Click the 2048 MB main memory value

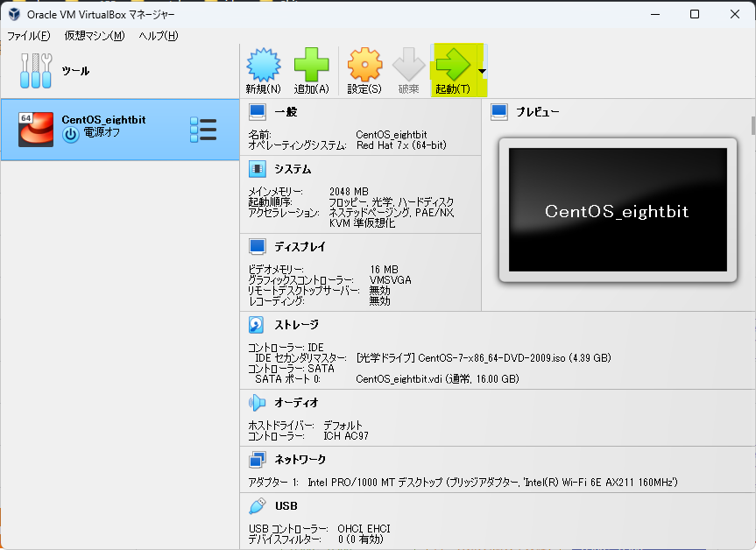click(349, 192)
